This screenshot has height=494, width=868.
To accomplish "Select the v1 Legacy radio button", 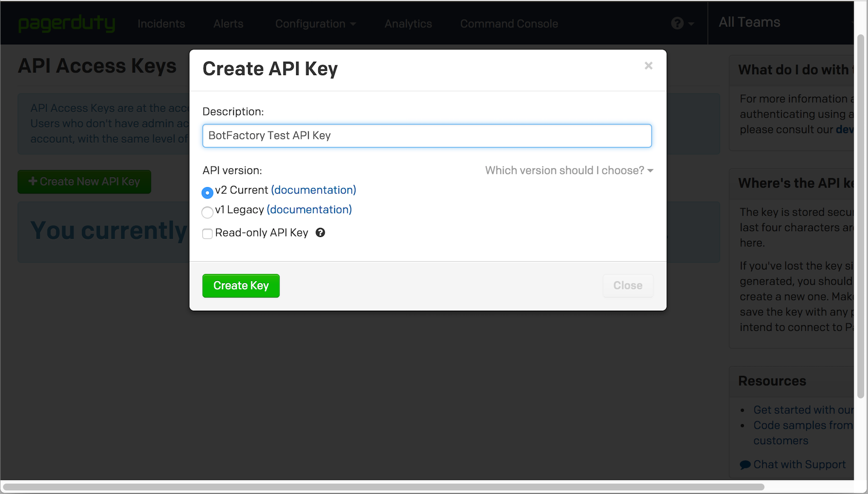I will pos(207,213).
